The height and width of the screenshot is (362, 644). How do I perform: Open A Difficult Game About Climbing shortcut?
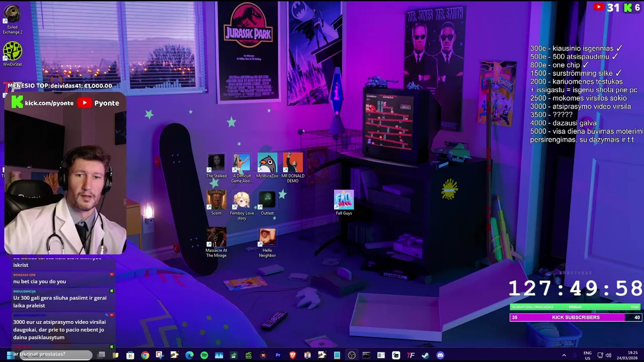(242, 168)
